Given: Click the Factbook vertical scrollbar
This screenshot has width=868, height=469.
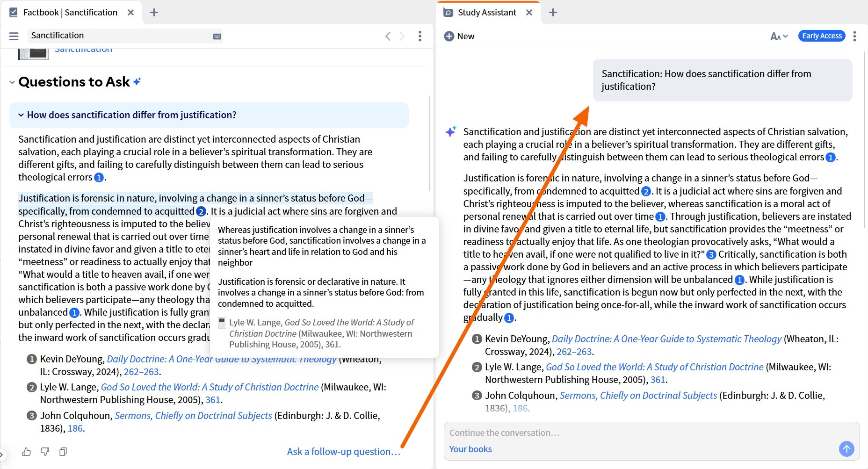Looking at the screenshot, I should tap(429, 143).
